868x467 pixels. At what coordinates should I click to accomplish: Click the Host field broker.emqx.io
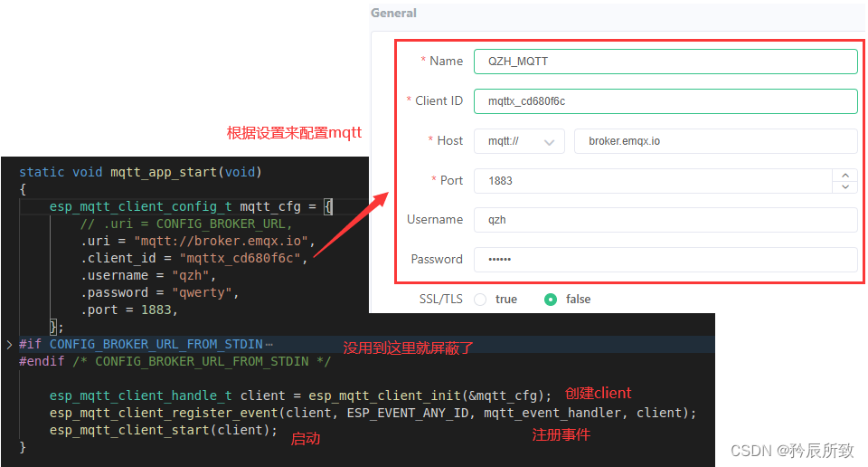716,141
